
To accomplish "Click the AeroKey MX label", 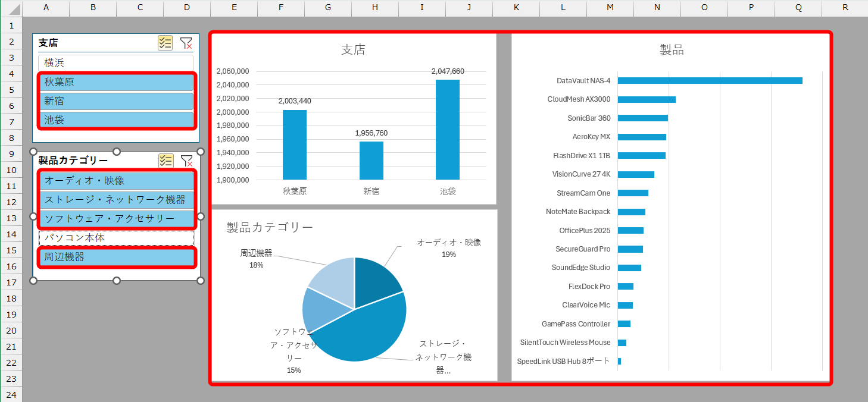I will tap(591, 137).
